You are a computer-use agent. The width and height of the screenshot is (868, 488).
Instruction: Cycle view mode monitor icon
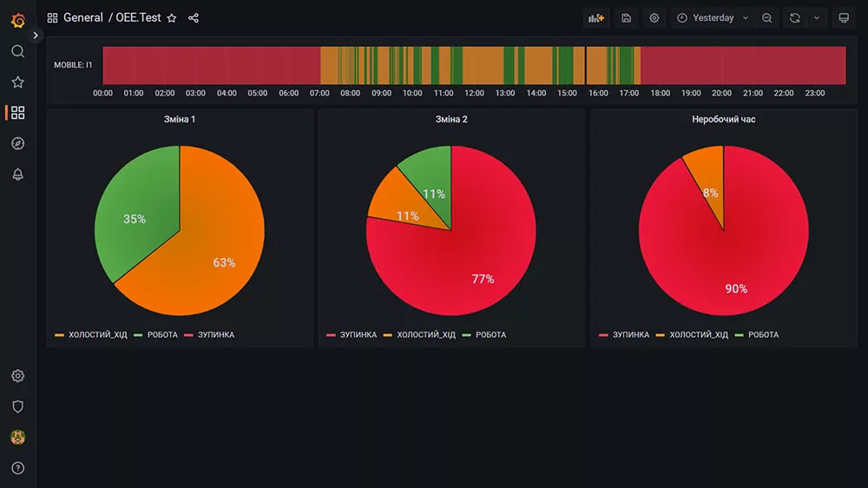pos(844,17)
